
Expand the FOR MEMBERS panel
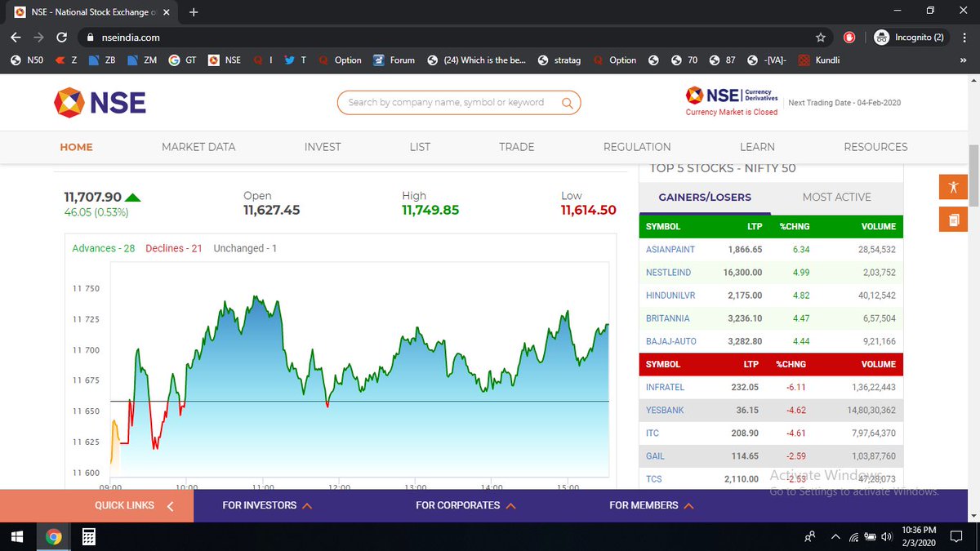(652, 505)
